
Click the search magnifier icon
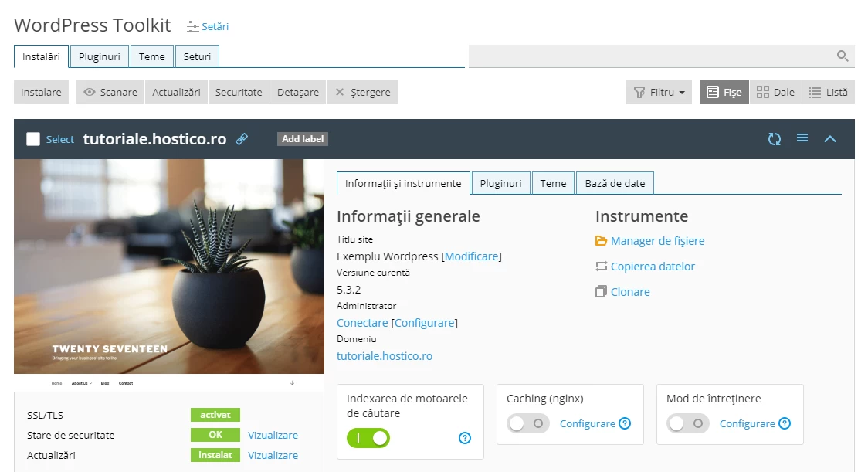coord(842,56)
